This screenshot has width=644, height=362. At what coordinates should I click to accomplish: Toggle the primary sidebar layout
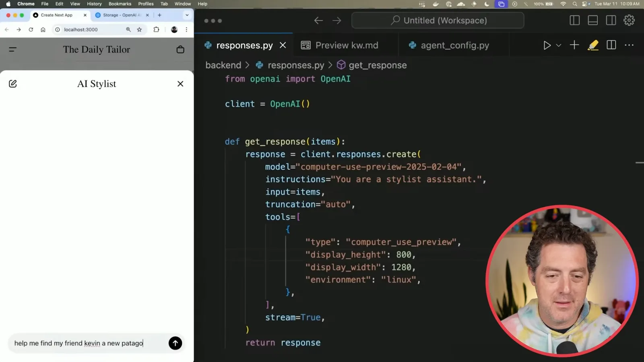[574, 21]
